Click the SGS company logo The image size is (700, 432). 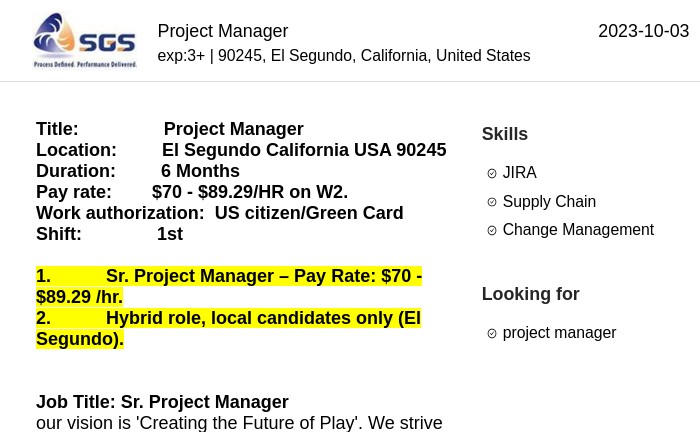[x=85, y=41]
